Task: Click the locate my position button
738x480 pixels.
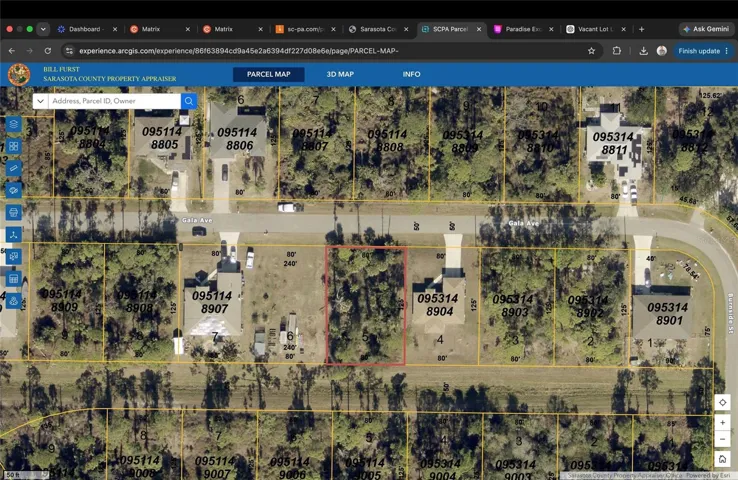Action: click(722, 402)
